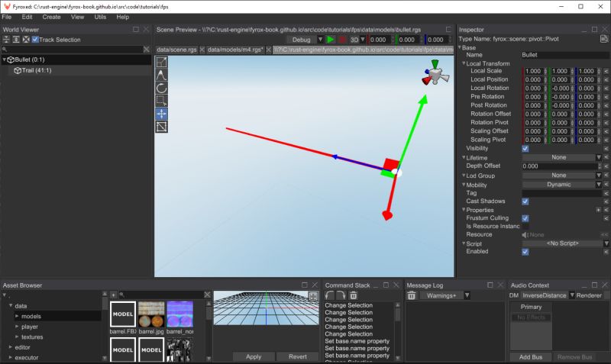Open the Edit menu

[x=27, y=17]
